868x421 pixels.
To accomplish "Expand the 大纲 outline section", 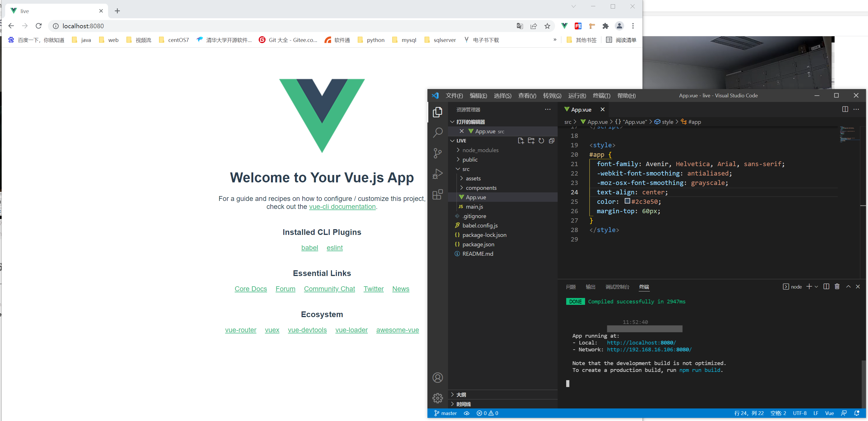I will click(461, 395).
